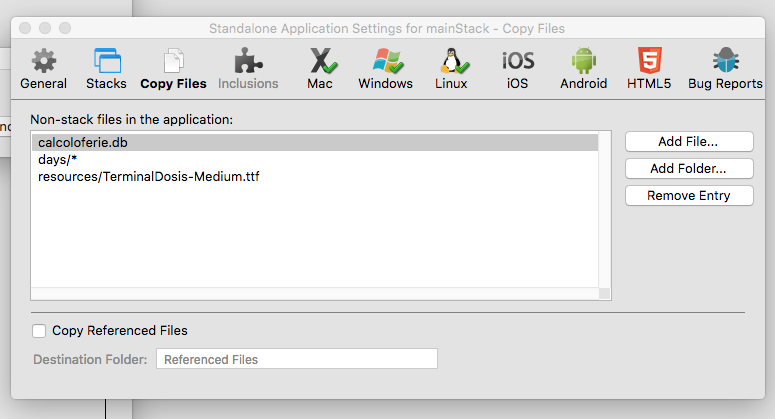
Task: Open Linux penguin build settings
Action: click(451, 61)
